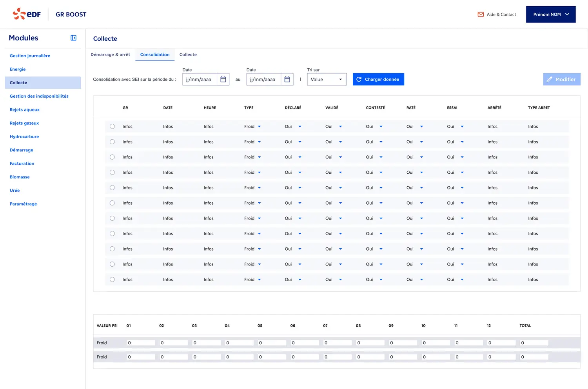This screenshot has height=389, width=588.
Task: Click first Froid row TOTAL field
Action: click(x=534, y=343)
